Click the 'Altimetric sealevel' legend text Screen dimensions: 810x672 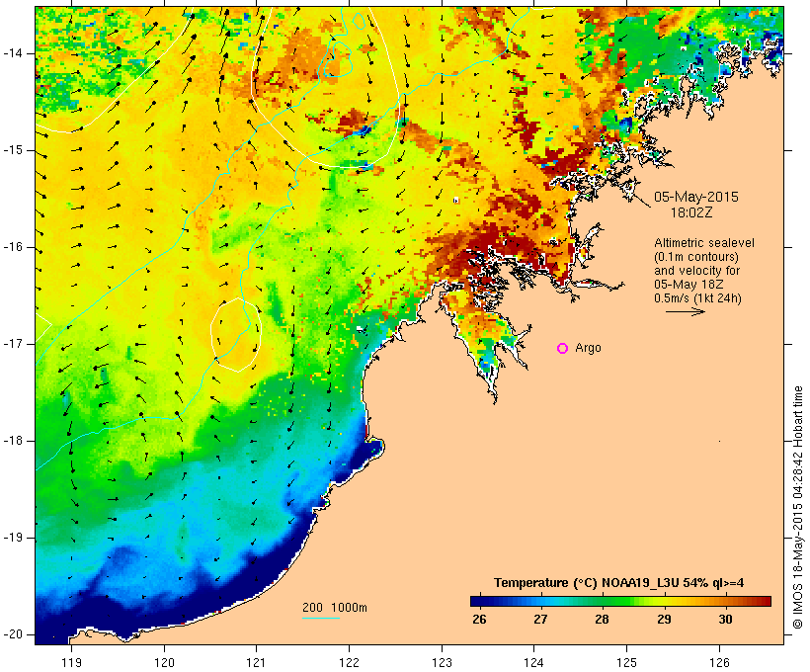pyautogui.click(x=704, y=243)
